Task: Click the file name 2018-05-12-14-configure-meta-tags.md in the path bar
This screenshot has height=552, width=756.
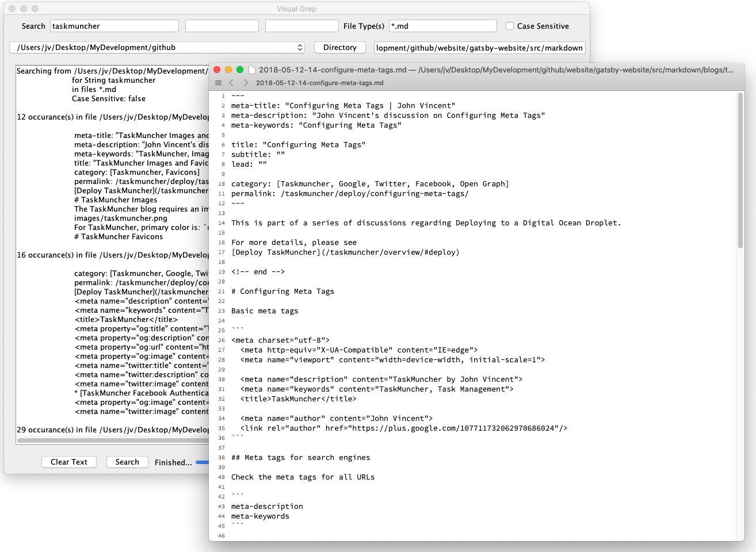Action: [x=319, y=83]
